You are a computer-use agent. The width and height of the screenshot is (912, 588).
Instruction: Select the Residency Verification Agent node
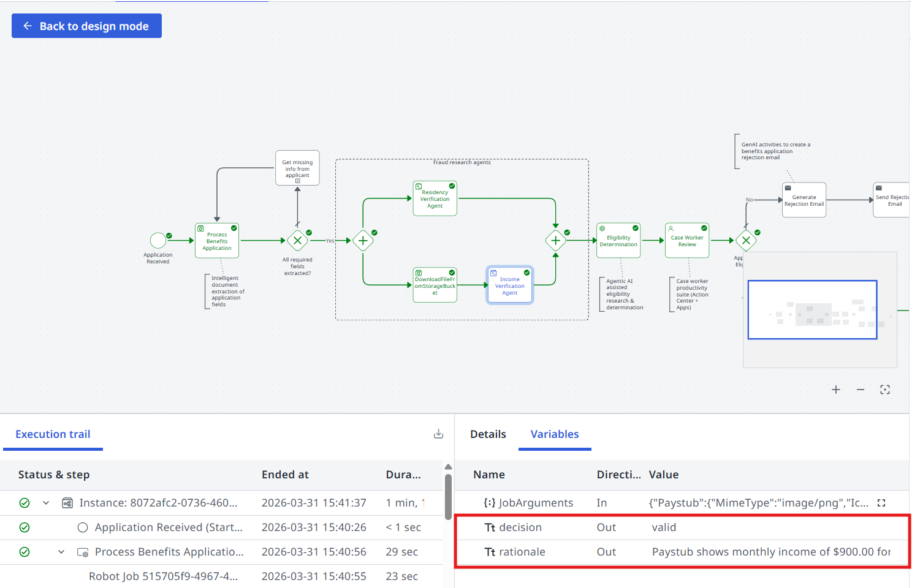(435, 198)
